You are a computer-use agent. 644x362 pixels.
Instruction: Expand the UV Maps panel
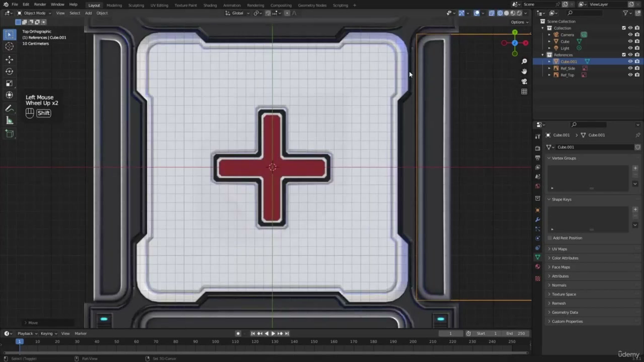coord(559,249)
